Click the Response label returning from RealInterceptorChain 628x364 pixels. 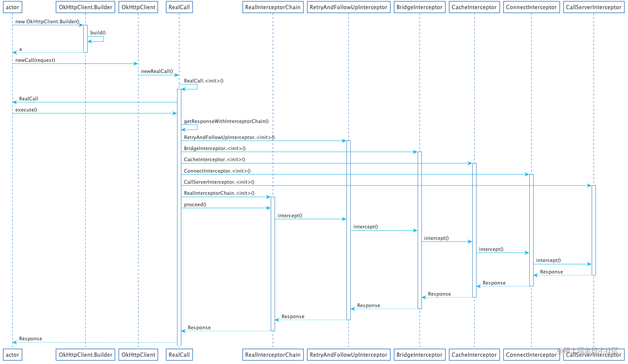[x=199, y=328]
